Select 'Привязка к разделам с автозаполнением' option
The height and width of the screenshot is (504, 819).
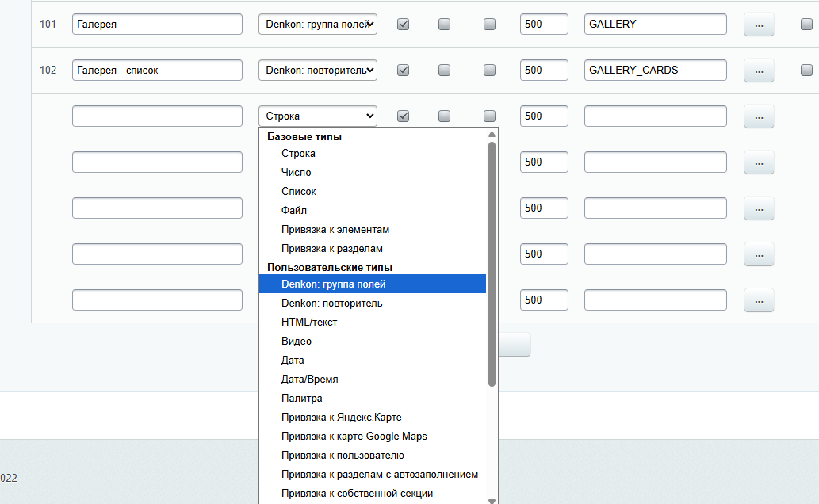(373, 475)
